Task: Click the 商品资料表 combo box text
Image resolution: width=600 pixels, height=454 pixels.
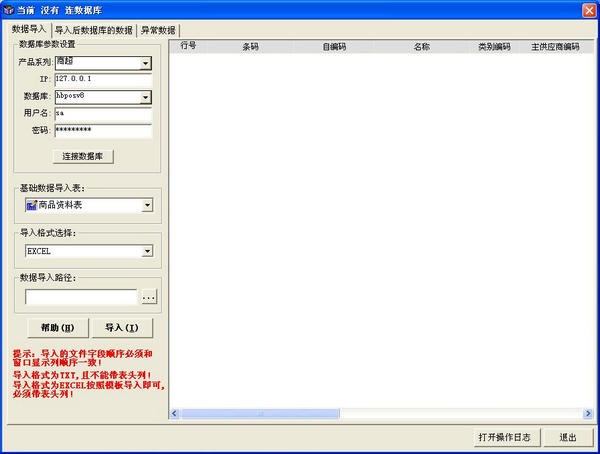Action: [x=60, y=205]
